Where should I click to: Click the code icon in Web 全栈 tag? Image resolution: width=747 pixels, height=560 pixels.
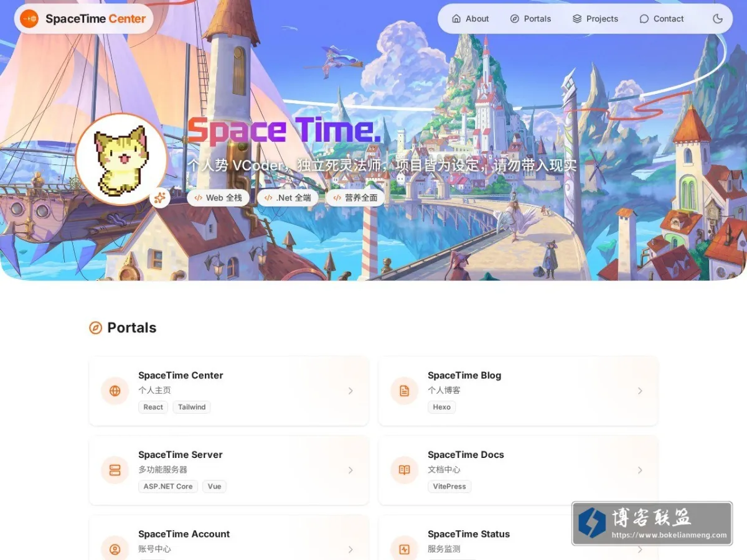[198, 198]
